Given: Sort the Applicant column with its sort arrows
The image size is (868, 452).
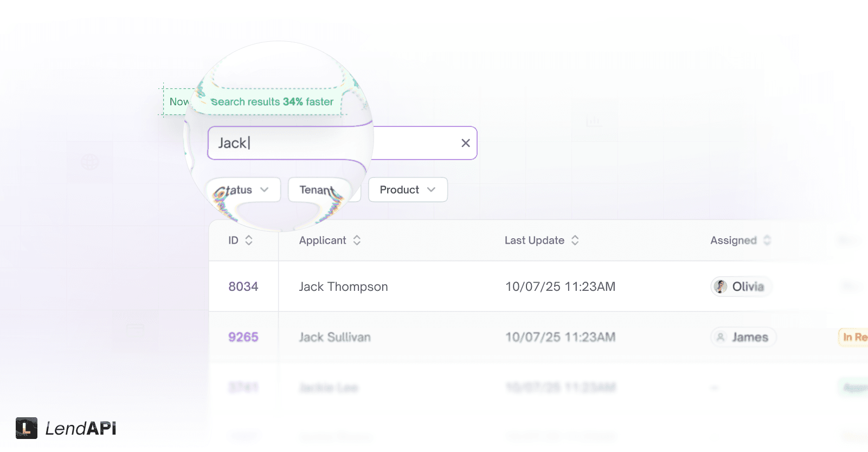Looking at the screenshot, I should pyautogui.click(x=357, y=240).
